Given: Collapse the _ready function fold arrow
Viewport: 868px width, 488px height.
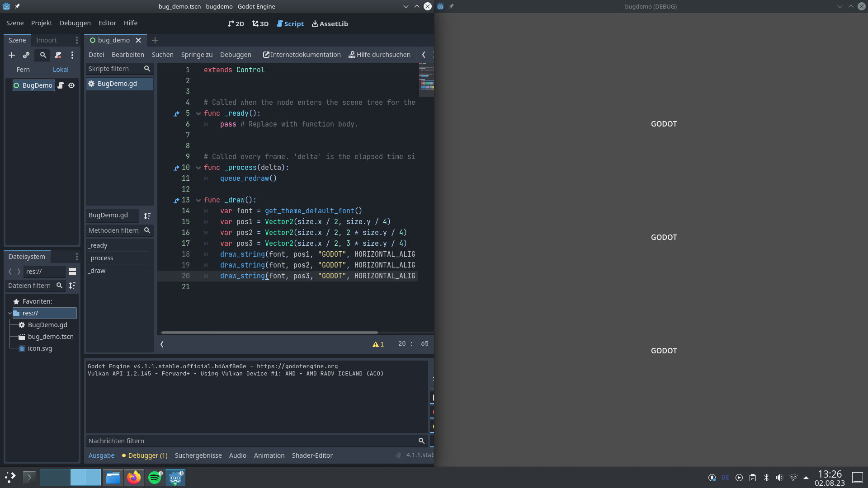Looking at the screenshot, I should click(x=198, y=113).
